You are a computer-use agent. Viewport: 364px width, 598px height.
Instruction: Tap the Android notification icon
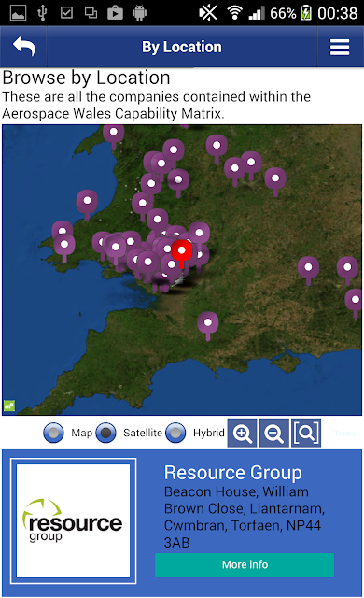139,13
